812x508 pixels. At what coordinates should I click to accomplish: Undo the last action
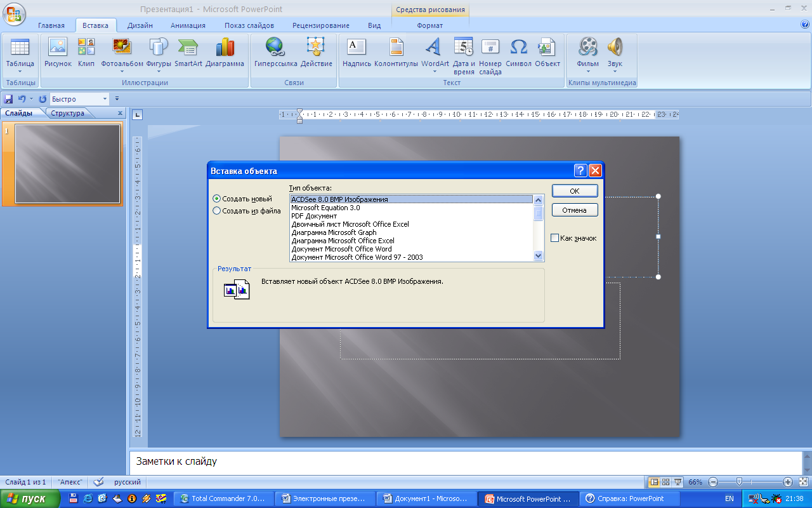[x=22, y=99]
